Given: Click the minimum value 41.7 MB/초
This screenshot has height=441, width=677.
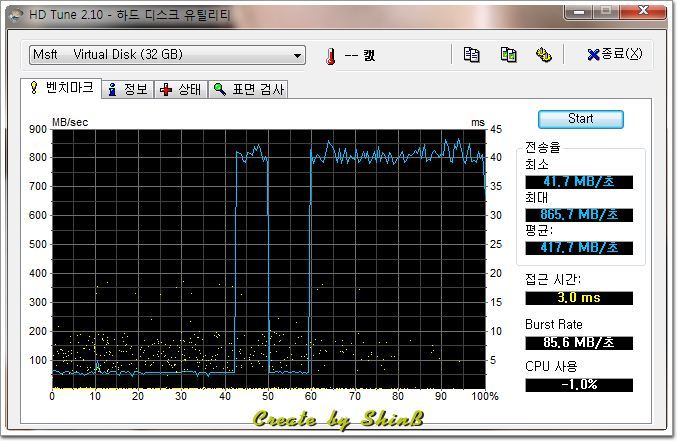Looking at the screenshot, I should 579,182.
